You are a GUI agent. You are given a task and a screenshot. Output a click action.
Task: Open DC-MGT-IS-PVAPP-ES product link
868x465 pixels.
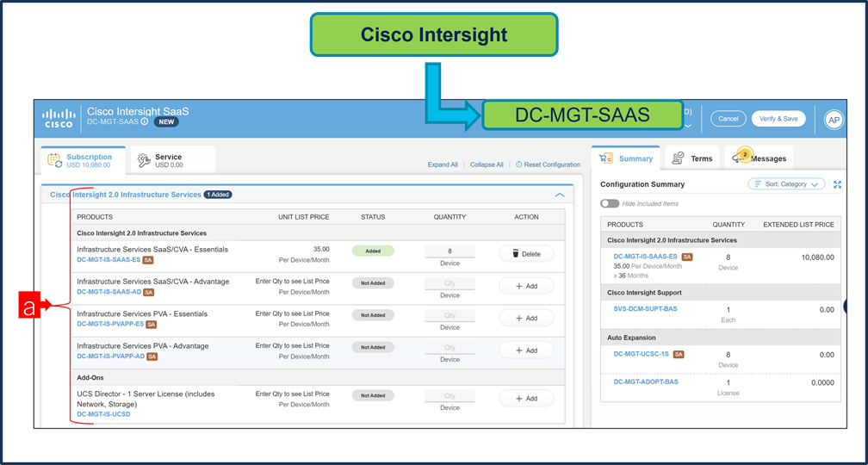pyautogui.click(x=110, y=325)
